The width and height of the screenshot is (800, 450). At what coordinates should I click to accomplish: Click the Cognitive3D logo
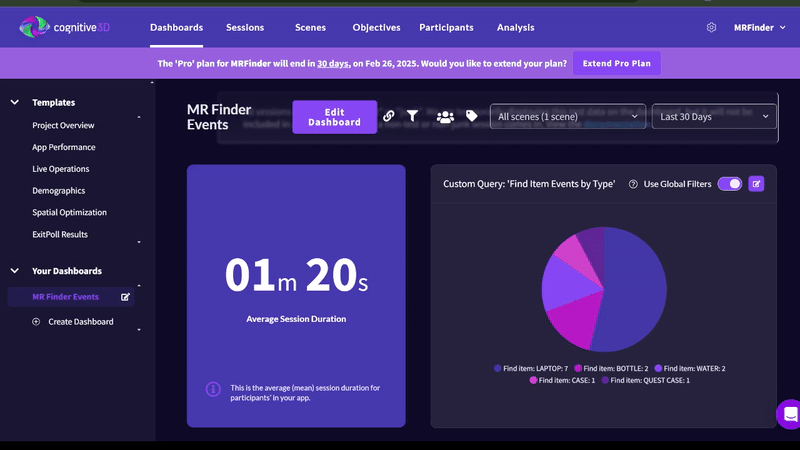tap(64, 27)
